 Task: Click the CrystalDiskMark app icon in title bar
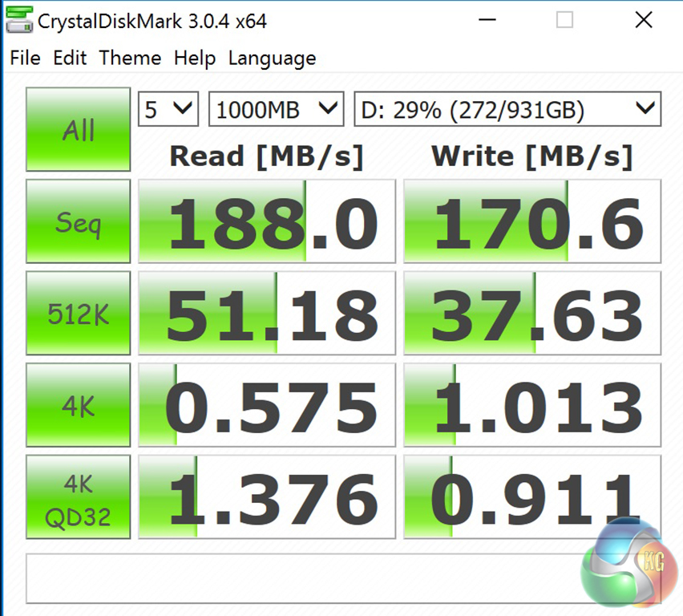click(19, 20)
